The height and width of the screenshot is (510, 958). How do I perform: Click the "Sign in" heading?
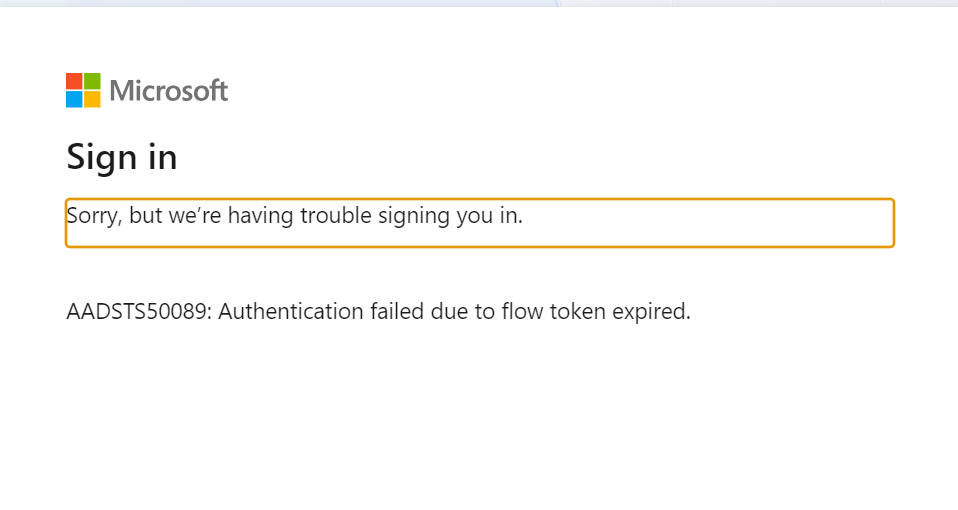pos(121,157)
